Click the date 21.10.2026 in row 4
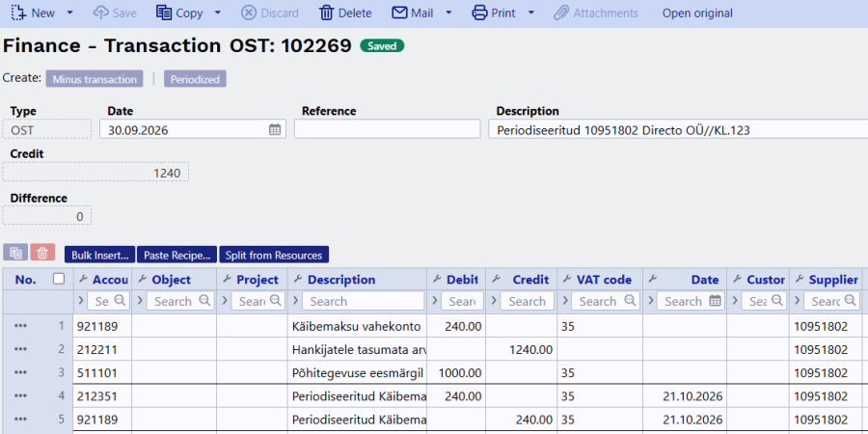Viewport: 868px width, 434px height. [x=692, y=395]
